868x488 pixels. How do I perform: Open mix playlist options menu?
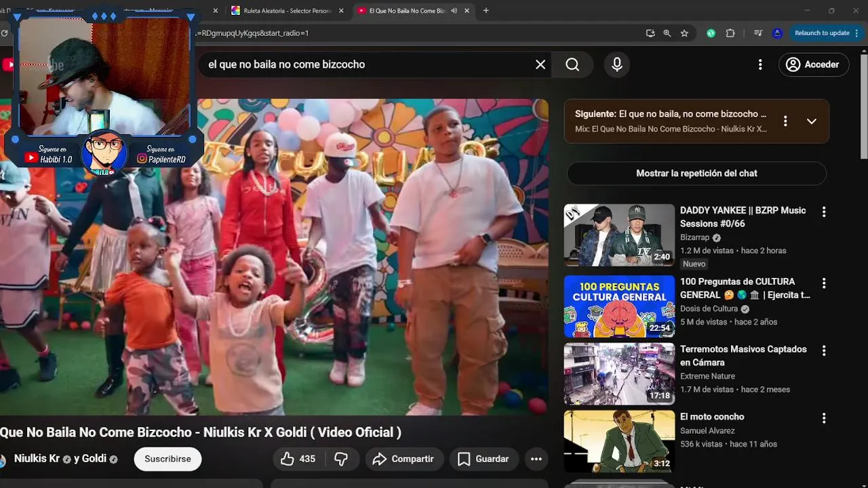[785, 121]
